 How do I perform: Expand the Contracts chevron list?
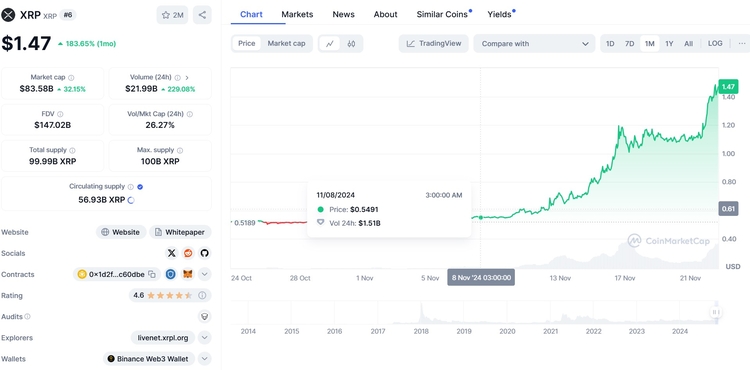tap(205, 274)
